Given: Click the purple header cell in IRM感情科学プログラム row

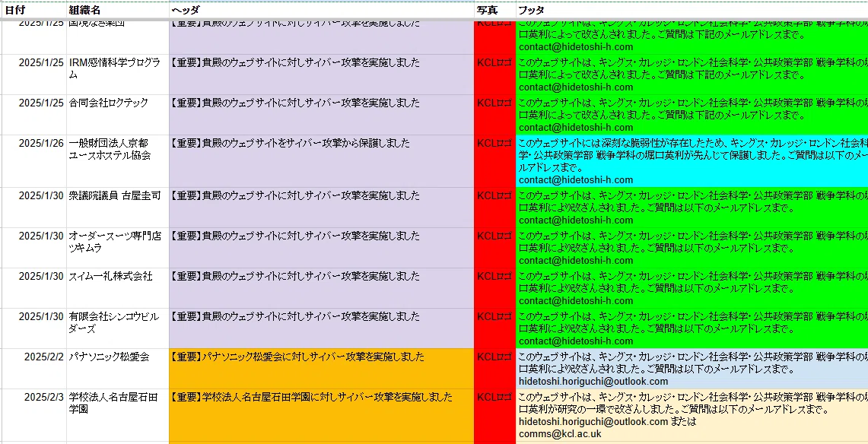Looking at the screenshot, I should (x=321, y=75).
